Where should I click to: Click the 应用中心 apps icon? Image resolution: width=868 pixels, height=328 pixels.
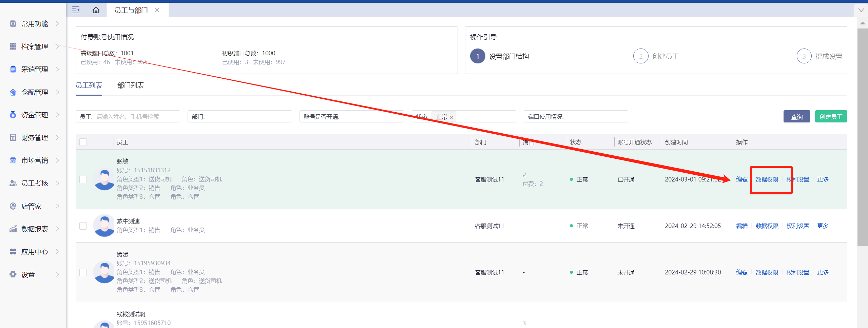click(13, 252)
